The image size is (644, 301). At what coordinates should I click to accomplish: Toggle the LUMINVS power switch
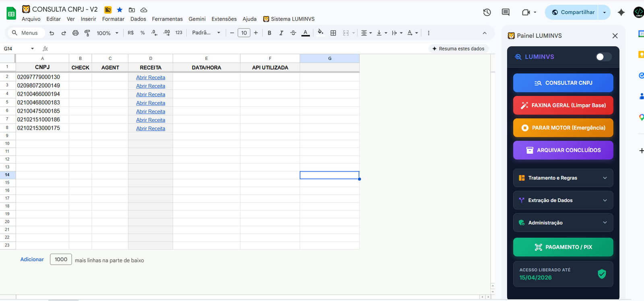click(603, 57)
